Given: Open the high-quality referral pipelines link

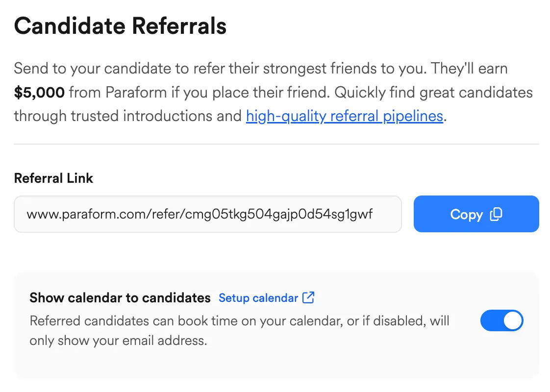Looking at the screenshot, I should (344, 116).
